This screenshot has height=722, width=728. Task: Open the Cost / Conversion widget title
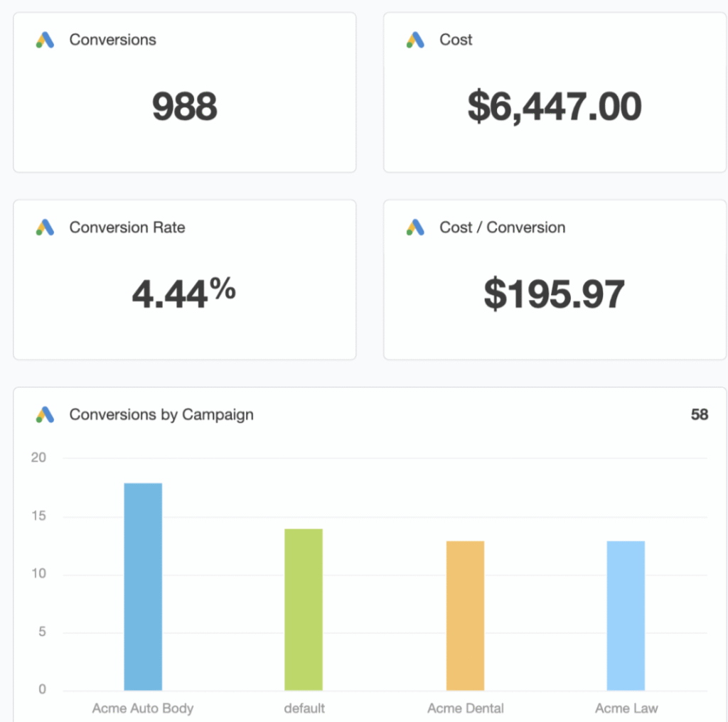pos(502,227)
